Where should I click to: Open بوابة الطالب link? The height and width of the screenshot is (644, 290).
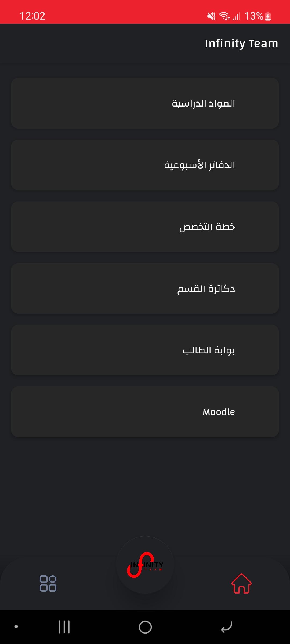click(145, 350)
